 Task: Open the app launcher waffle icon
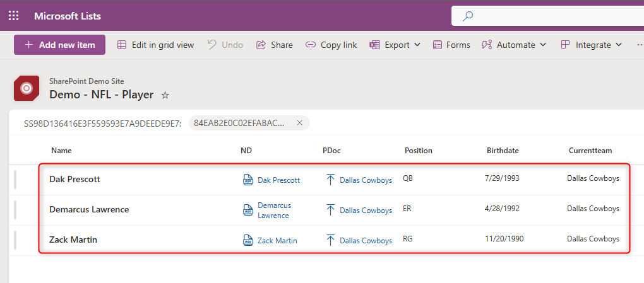[13, 16]
